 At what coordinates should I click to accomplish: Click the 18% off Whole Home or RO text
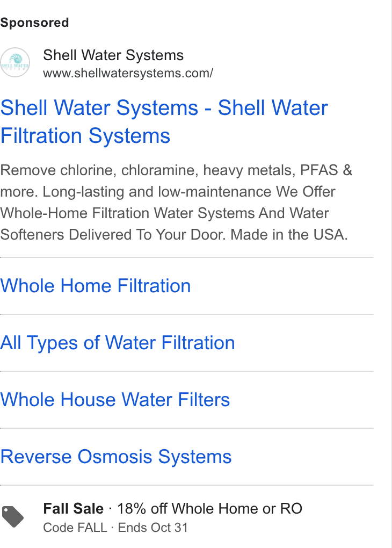pos(209,508)
